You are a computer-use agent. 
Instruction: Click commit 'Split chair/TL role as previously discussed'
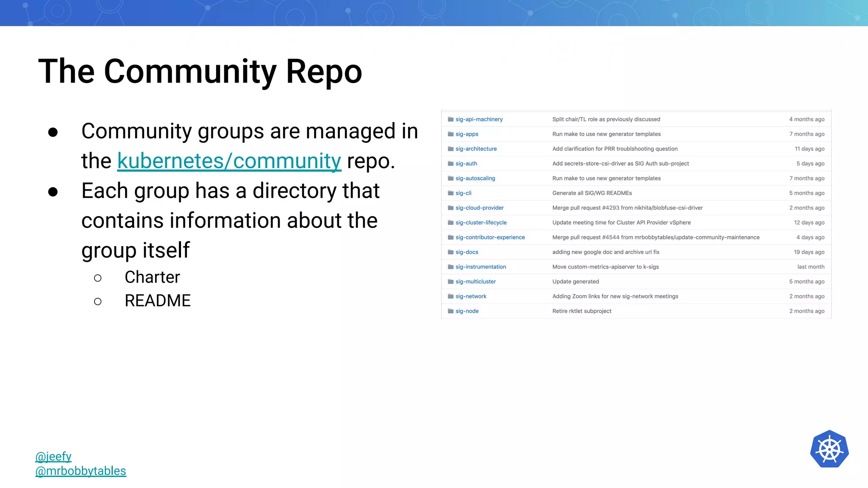coord(606,119)
